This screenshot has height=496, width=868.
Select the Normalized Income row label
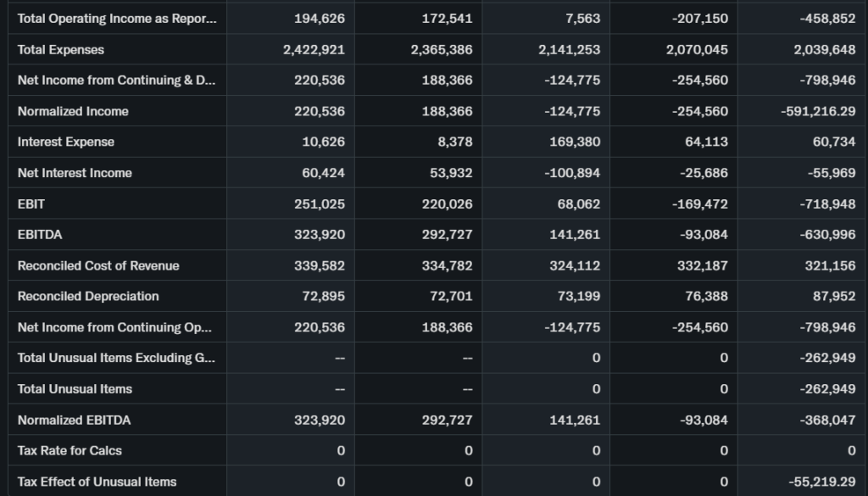click(x=73, y=111)
